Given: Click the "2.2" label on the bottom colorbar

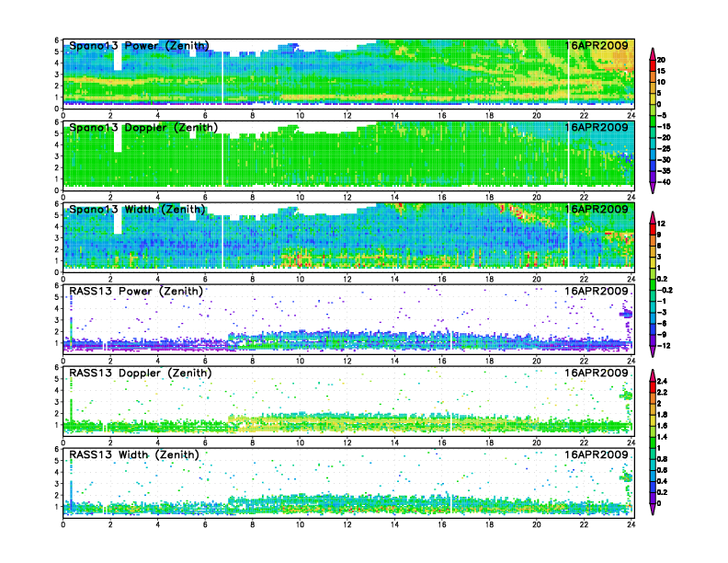Looking at the screenshot, I should click(662, 393).
